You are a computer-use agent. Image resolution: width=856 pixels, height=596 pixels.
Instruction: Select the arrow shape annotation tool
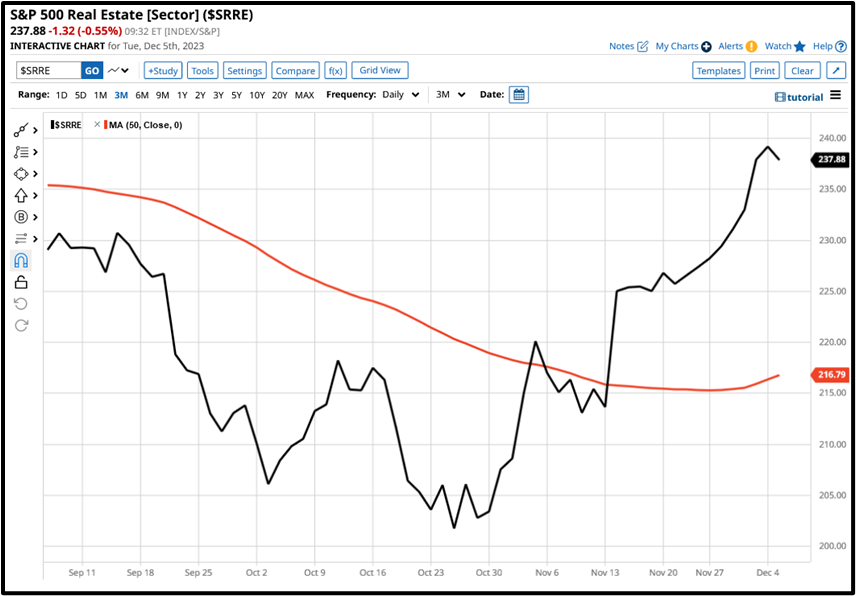pyautogui.click(x=20, y=195)
